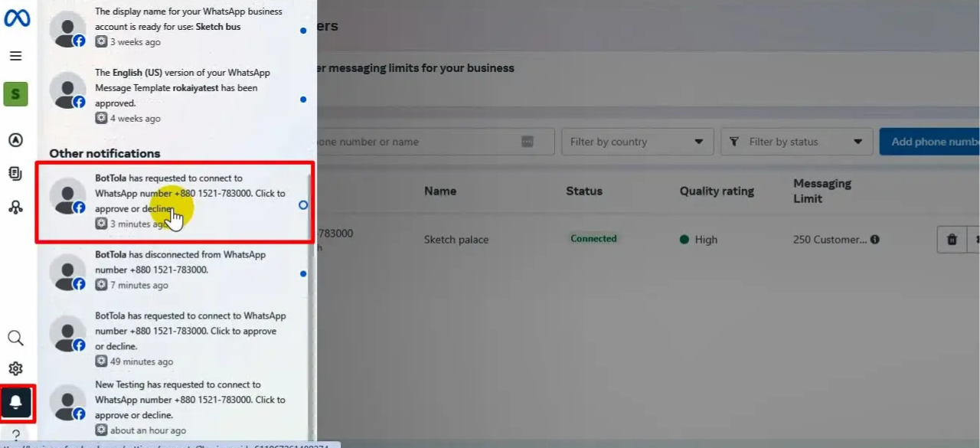
Task: Open the Sketch bus display name notification
Action: click(175, 28)
